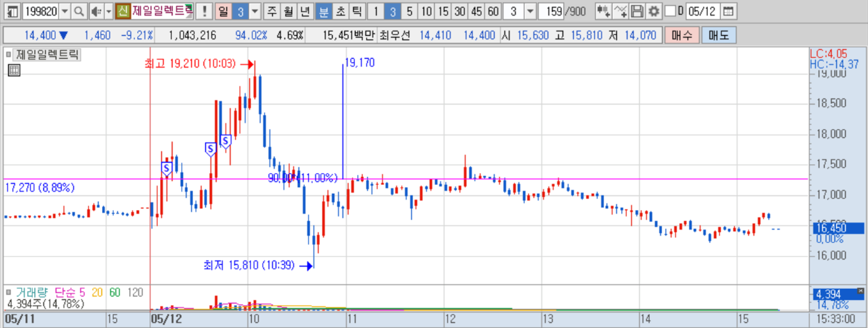Click the blue 19,170 price annotation
The image size is (868, 328).
pyautogui.click(x=360, y=63)
